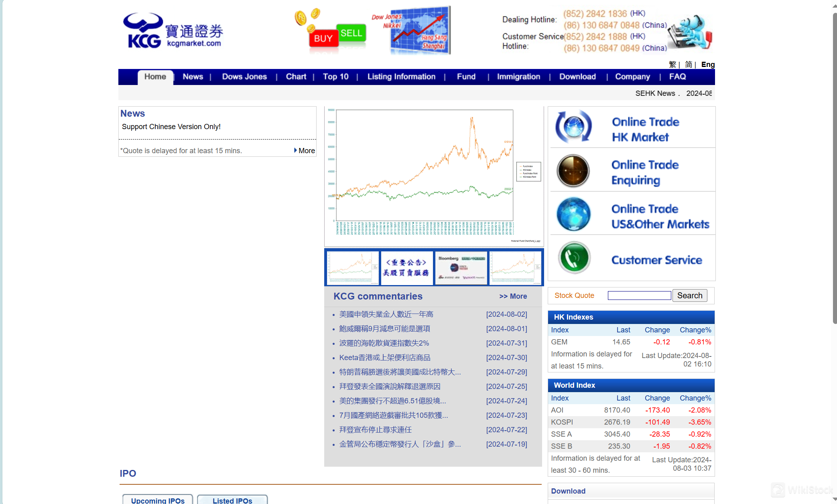Open the Online Trade US&Other Markets link
The width and height of the screenshot is (837, 504).
tap(660, 217)
